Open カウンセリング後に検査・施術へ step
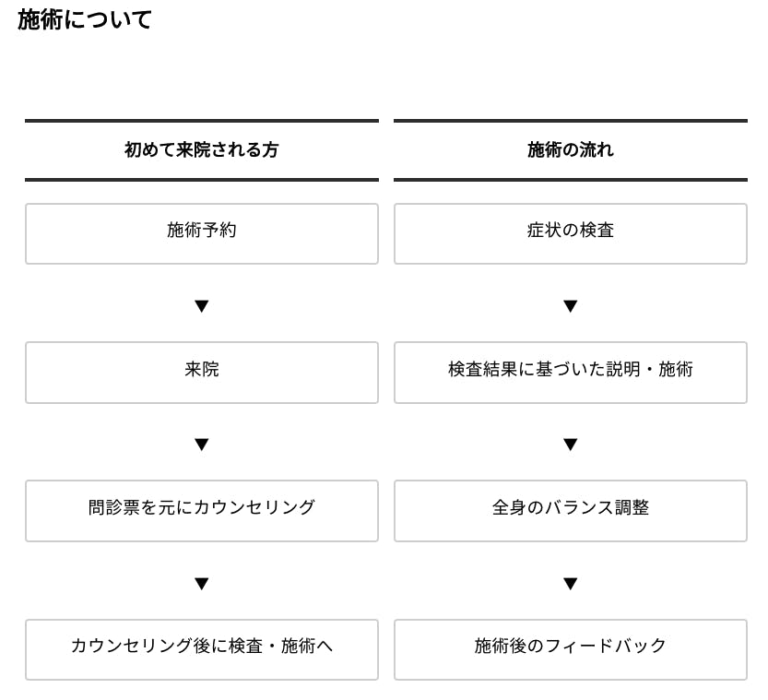Viewport: 768px width, 700px height. [202, 648]
